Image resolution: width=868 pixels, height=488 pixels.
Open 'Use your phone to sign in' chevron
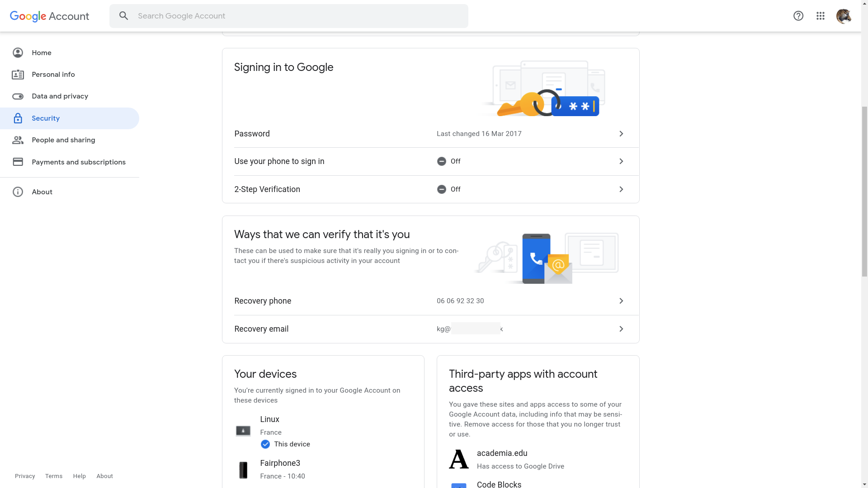click(x=621, y=161)
